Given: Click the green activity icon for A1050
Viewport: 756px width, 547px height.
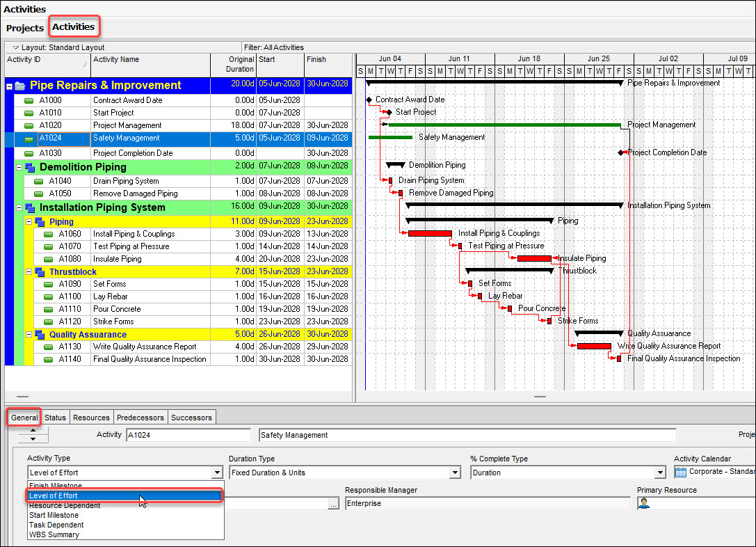Looking at the screenshot, I should pyautogui.click(x=38, y=194).
